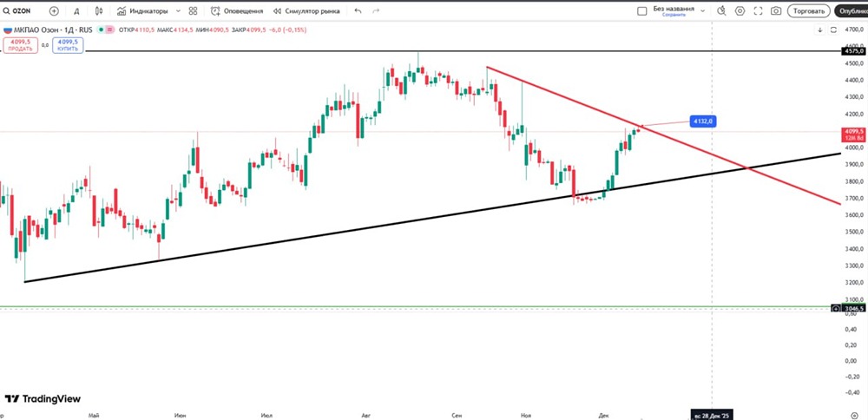Switch chart to fullscreen mode
The image size is (868, 420).
tap(758, 10)
